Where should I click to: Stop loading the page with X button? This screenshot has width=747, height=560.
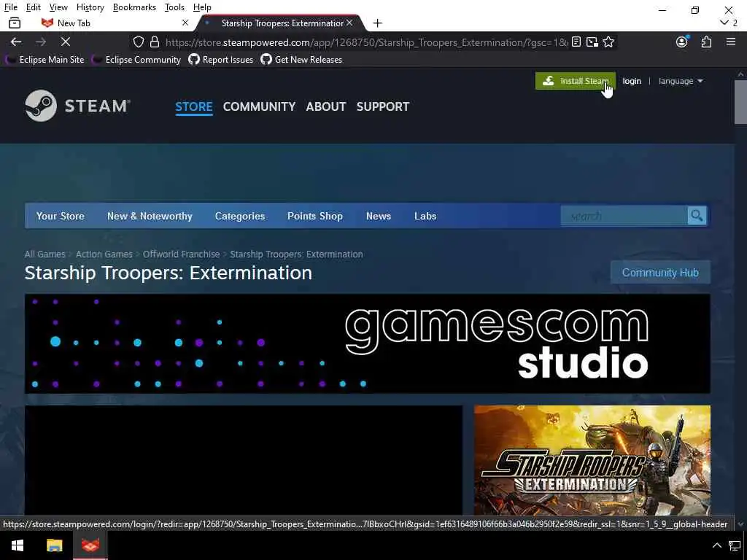pos(65,42)
